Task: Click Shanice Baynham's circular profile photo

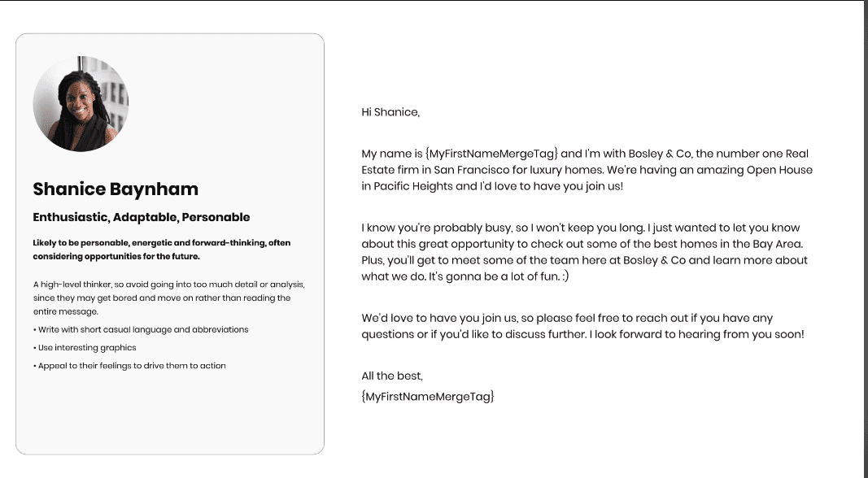Action: (x=81, y=104)
